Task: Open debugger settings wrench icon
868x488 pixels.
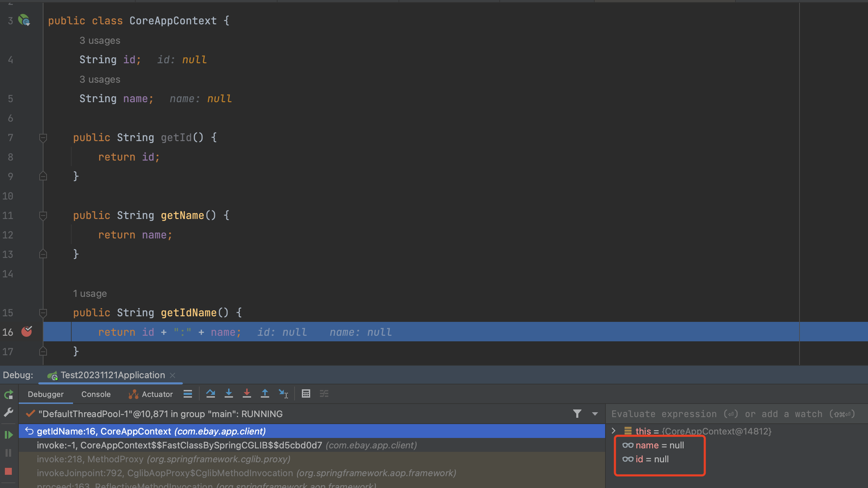Action: click(x=8, y=413)
